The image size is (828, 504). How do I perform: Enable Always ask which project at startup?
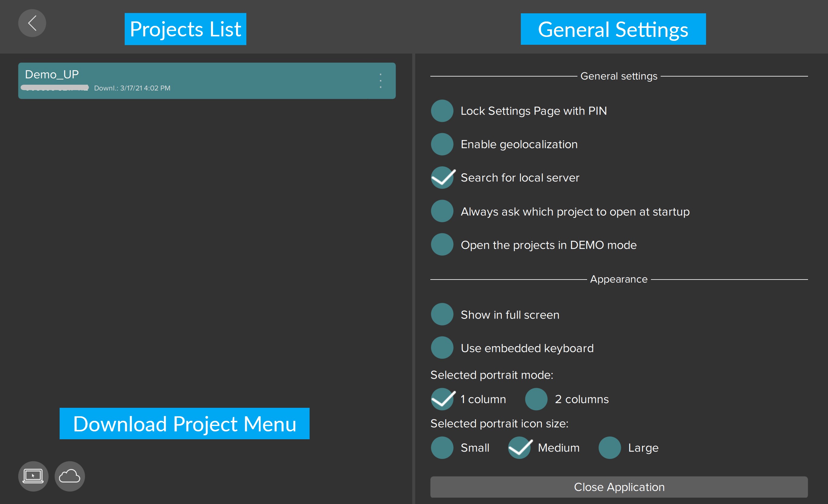click(442, 211)
